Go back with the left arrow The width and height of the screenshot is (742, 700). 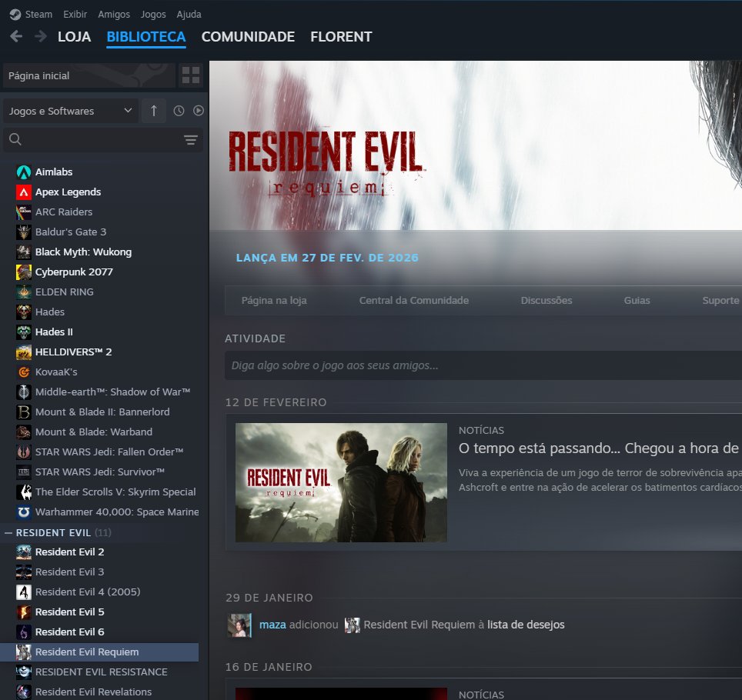tap(16, 36)
